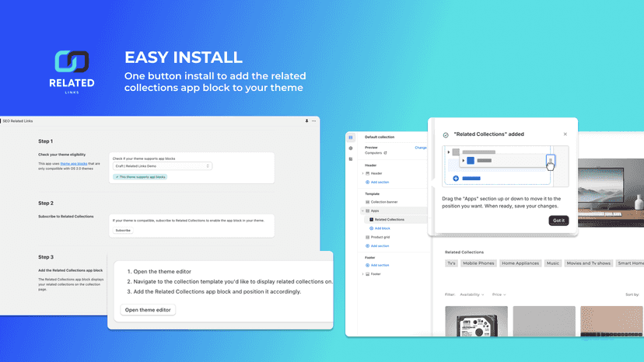
Task: Click the "Step 2" heading
Action: [46, 204]
